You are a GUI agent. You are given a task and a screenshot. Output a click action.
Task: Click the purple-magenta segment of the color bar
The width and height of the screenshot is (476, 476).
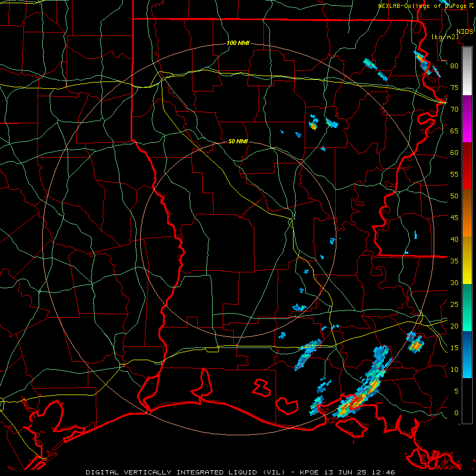(468, 119)
